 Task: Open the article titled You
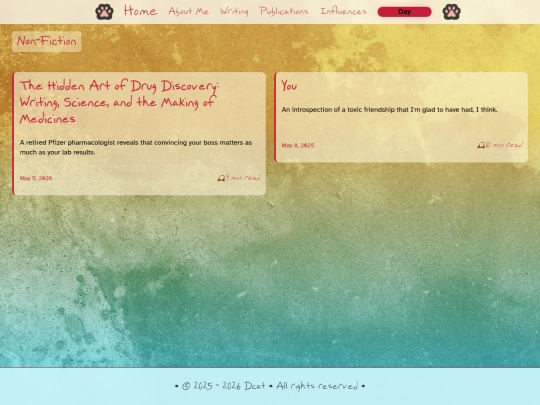(289, 86)
